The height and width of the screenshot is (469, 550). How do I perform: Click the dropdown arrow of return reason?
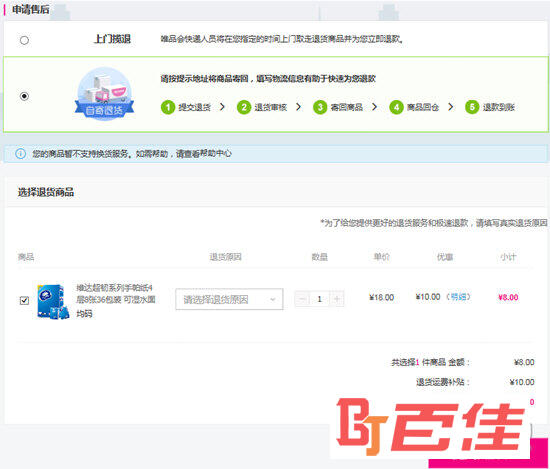pyautogui.click(x=273, y=300)
